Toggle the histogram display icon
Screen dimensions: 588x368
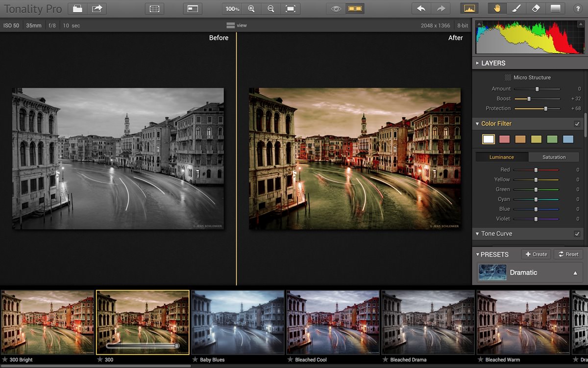click(469, 8)
